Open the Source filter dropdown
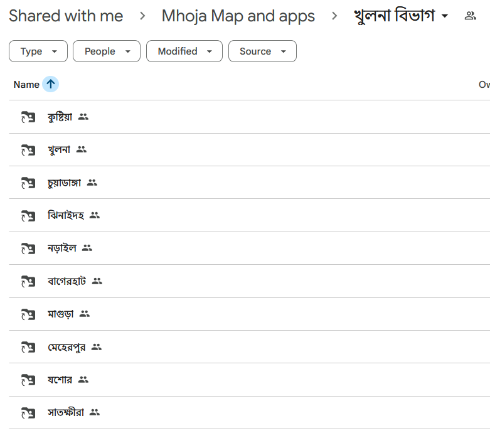Image resolution: width=490 pixels, height=448 pixels. point(262,51)
